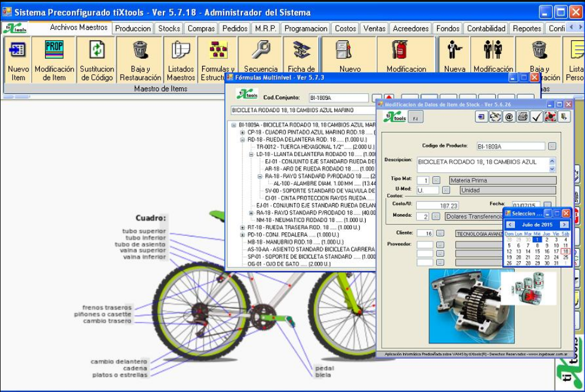Open the M.R.P. tab
This screenshot has width=585, height=392.
coord(265,29)
